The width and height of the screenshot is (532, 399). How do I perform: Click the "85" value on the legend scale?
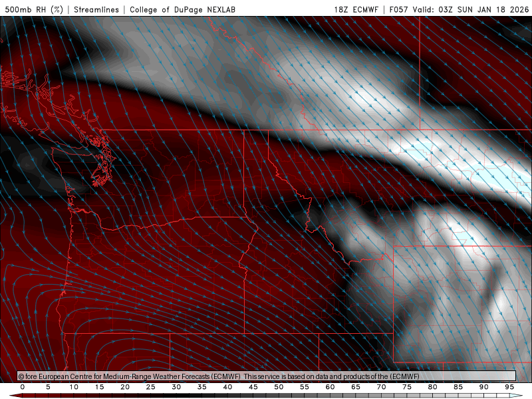click(458, 387)
